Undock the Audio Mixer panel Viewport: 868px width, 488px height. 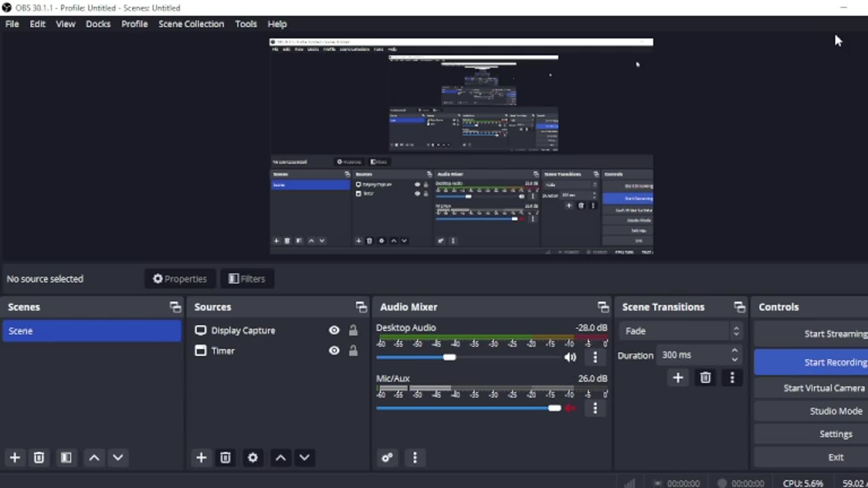pos(603,307)
